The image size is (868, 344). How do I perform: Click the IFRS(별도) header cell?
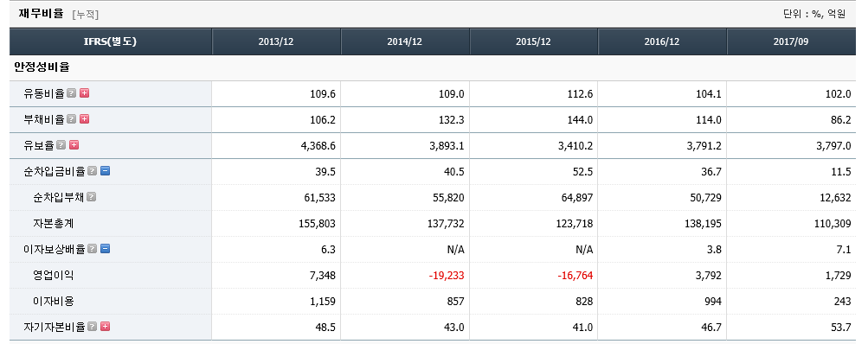point(111,42)
